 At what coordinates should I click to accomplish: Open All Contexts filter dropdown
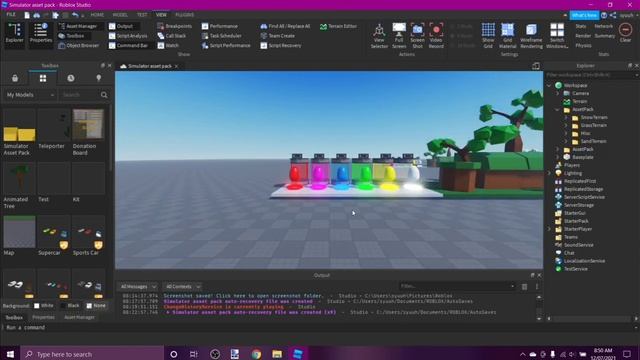coord(183,287)
